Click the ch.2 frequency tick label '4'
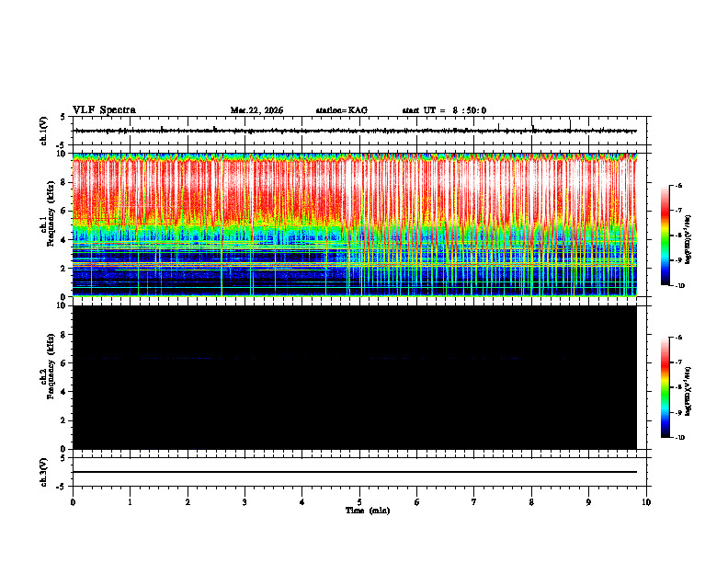 click(63, 392)
